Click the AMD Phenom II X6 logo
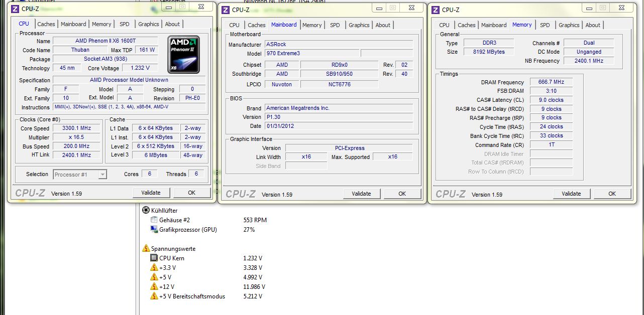Screen dimensions: 644x315 pos(183,54)
